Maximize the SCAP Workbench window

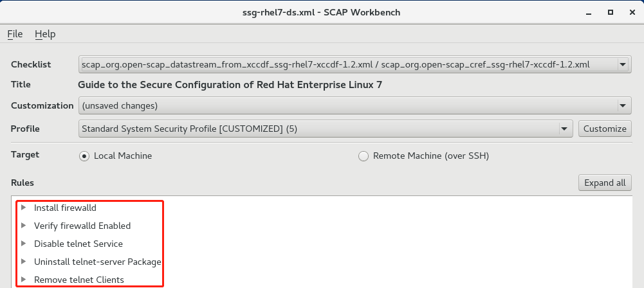pyautogui.click(x=611, y=12)
